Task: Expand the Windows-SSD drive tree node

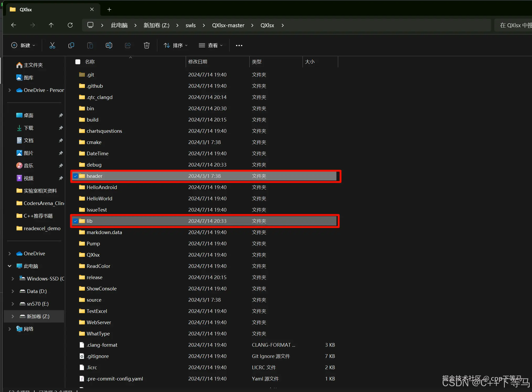Action: click(x=13, y=279)
